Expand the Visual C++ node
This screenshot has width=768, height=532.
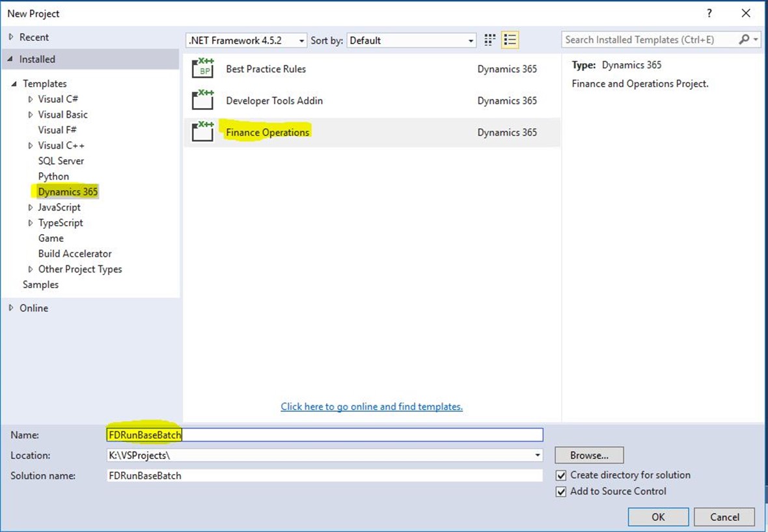31,146
